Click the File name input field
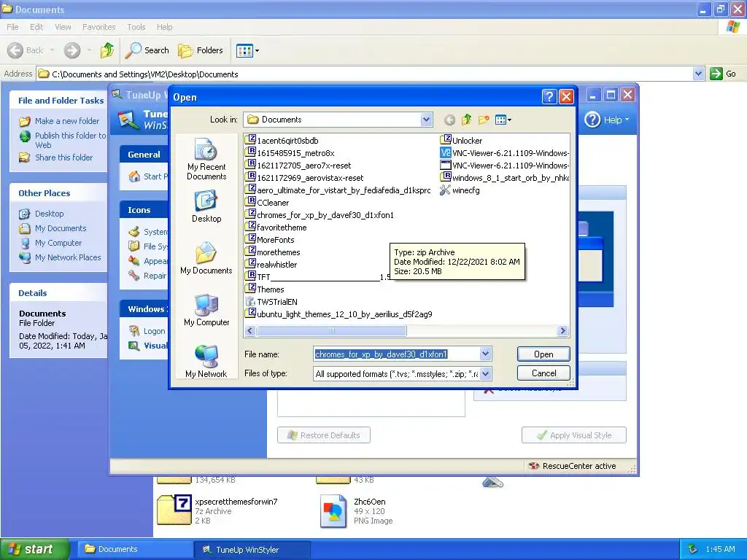The image size is (747, 560). pyautogui.click(x=396, y=354)
